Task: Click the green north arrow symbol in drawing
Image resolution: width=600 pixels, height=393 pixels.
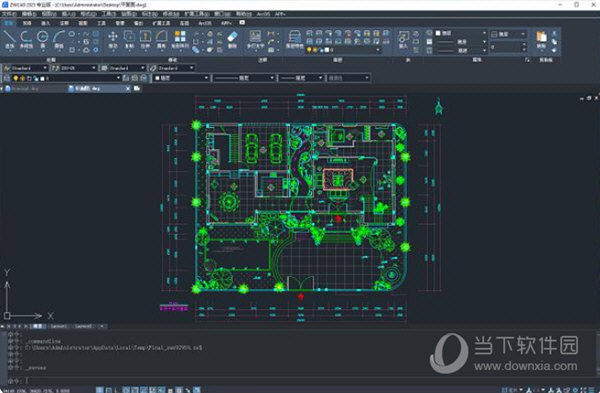Action: click(439, 106)
